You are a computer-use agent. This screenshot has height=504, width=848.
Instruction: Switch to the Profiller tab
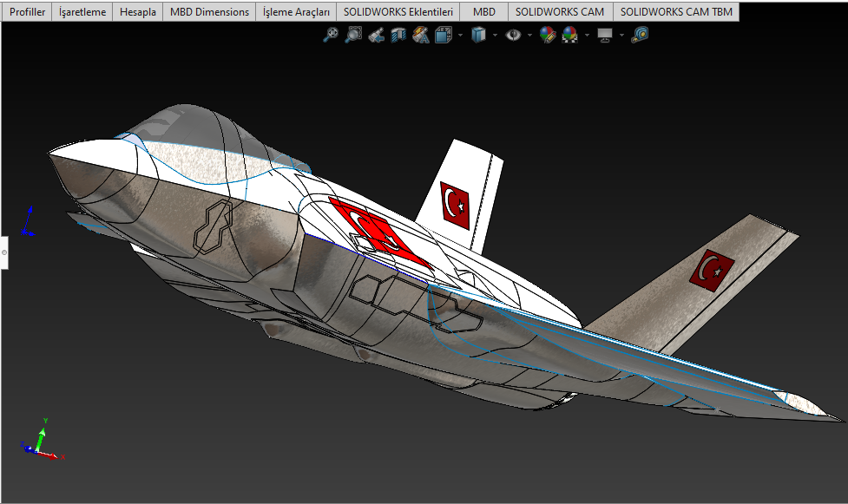click(27, 12)
